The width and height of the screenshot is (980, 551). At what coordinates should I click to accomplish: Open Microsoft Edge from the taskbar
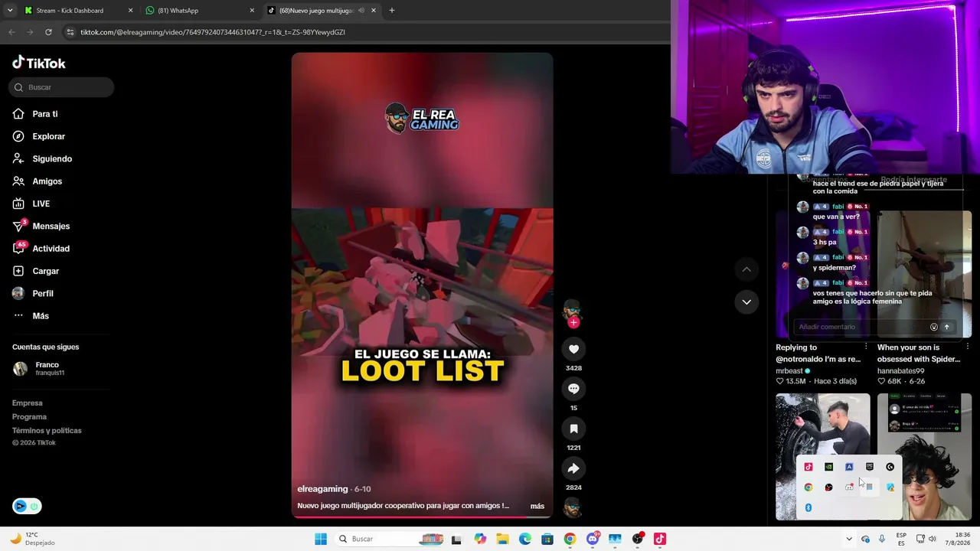tap(525, 539)
